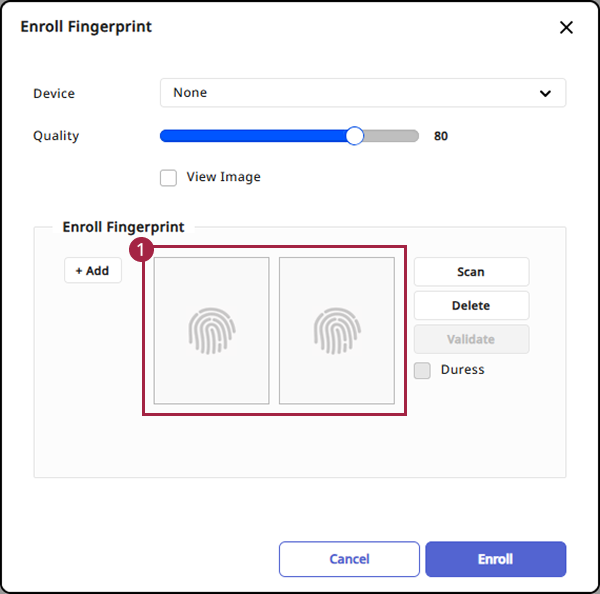Click the gray unfilled end of Quality slider

392,136
